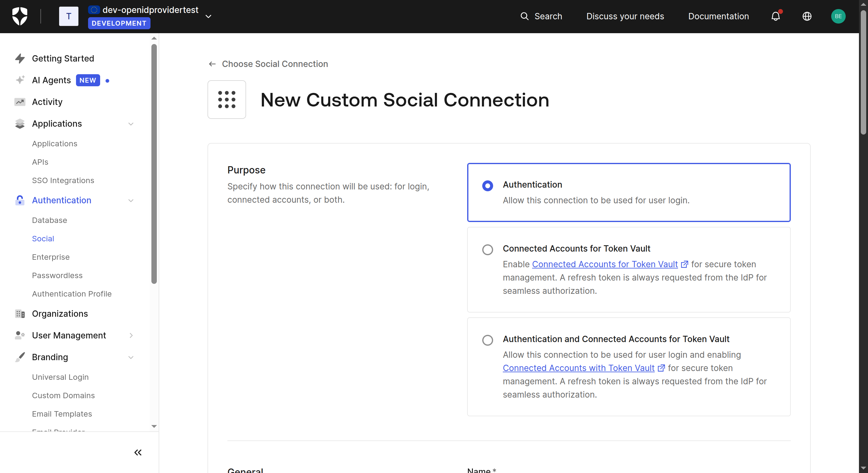Viewport: 868px width, 473px height.
Task: Select Authentication and Connected Accounts radio option
Action: (487, 340)
